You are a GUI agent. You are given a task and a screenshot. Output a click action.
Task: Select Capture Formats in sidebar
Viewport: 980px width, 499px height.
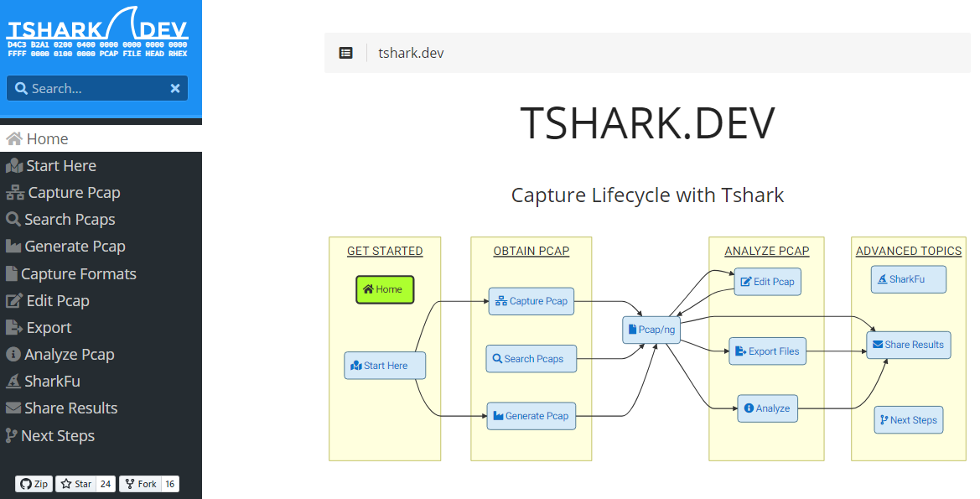coord(101,274)
